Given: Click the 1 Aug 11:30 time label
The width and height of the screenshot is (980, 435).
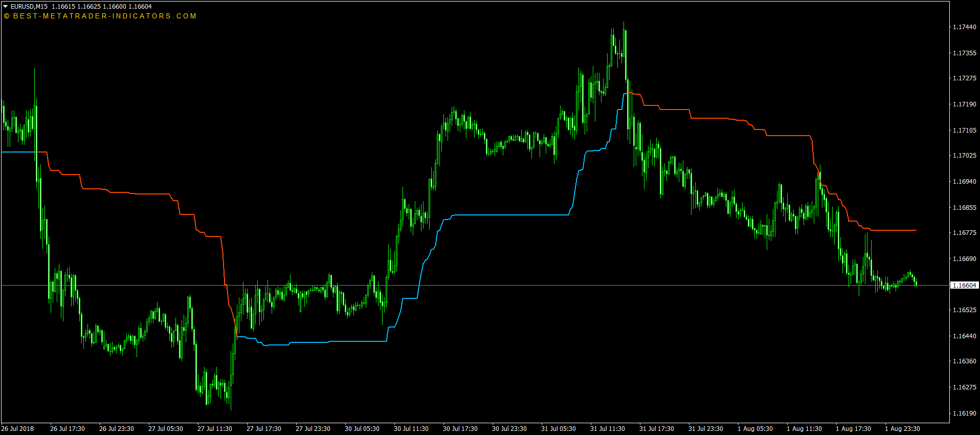Looking at the screenshot, I should (804, 429).
